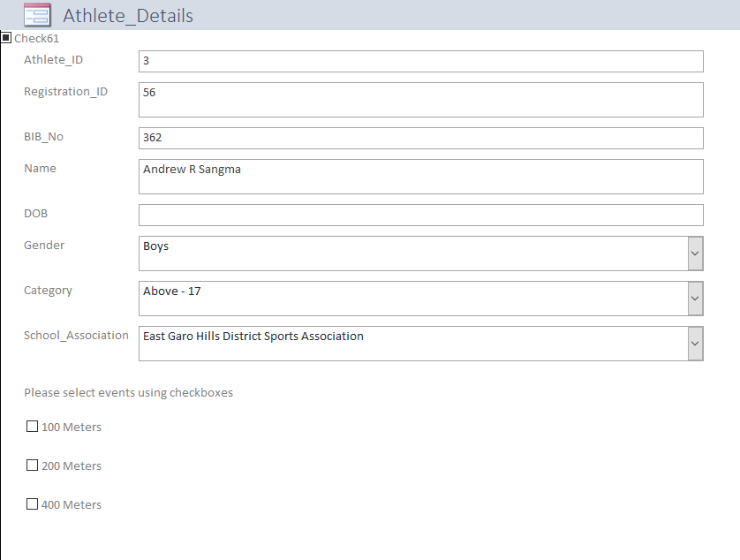Click the Athlete_Details form icon

37,15
